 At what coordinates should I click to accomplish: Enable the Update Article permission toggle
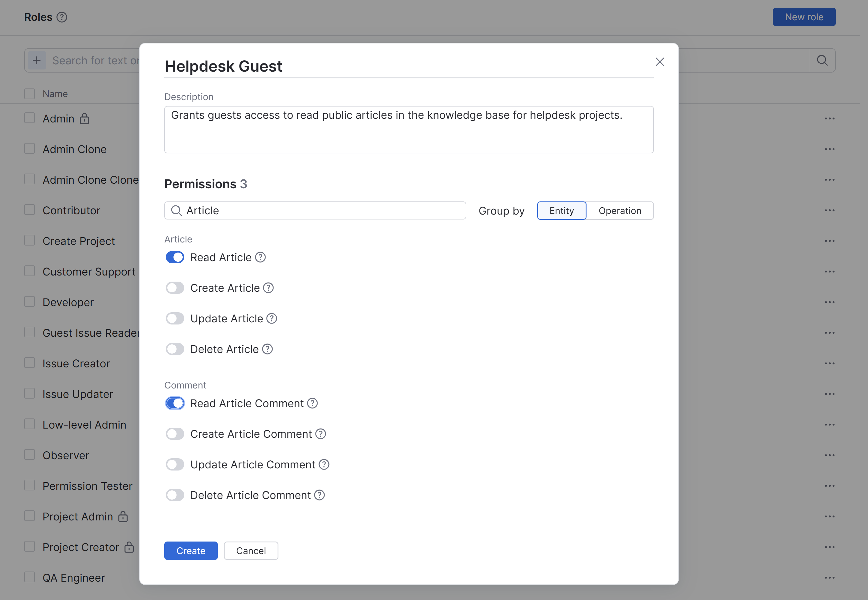click(175, 318)
